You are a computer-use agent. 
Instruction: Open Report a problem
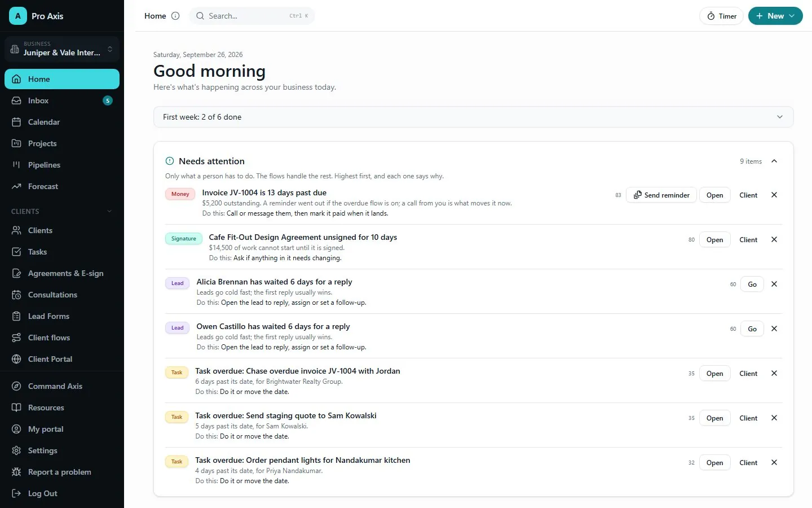click(62, 472)
